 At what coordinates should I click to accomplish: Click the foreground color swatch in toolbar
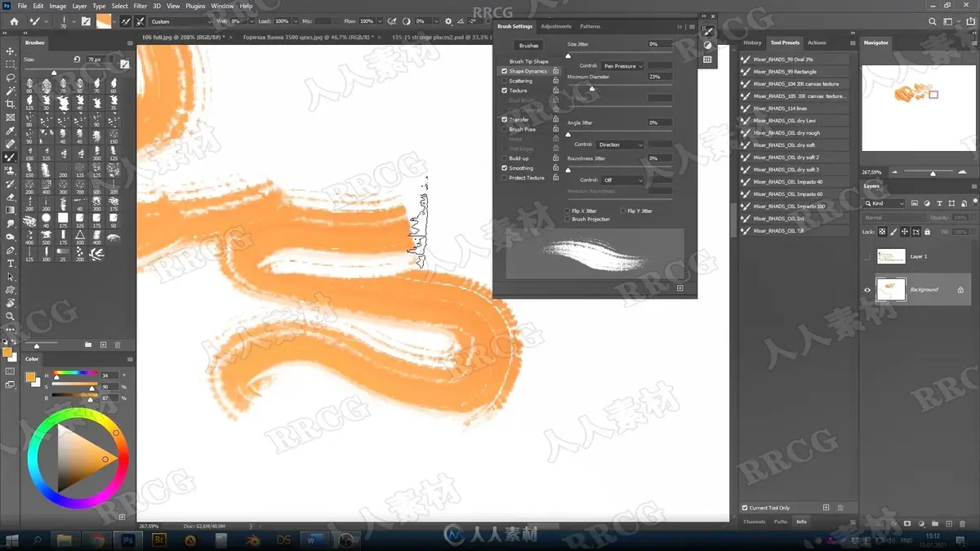(7, 353)
